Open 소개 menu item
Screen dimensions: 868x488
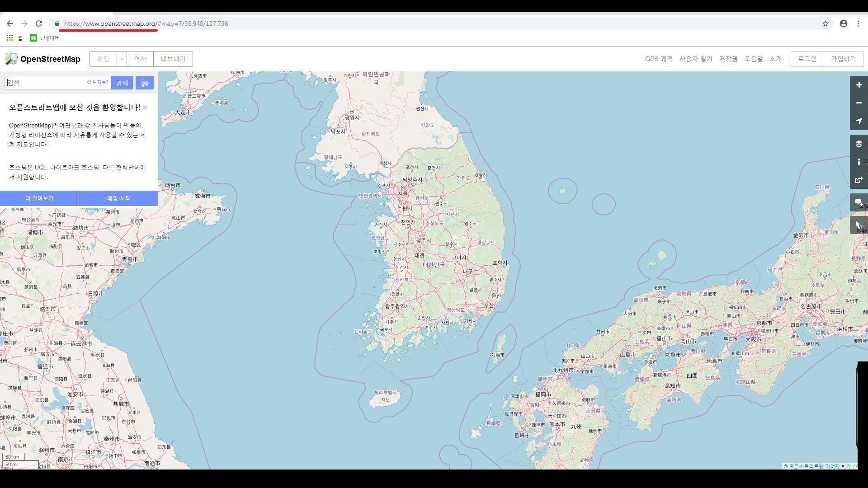[x=776, y=59]
